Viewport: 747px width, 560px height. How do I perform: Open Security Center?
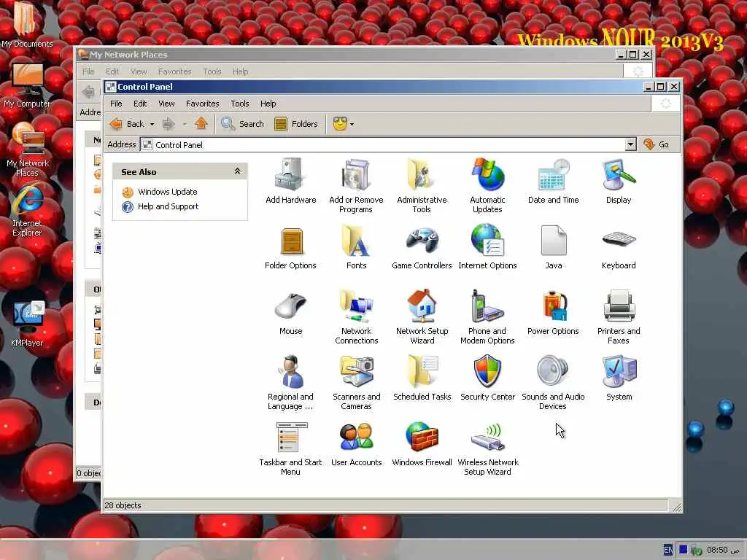tap(487, 378)
